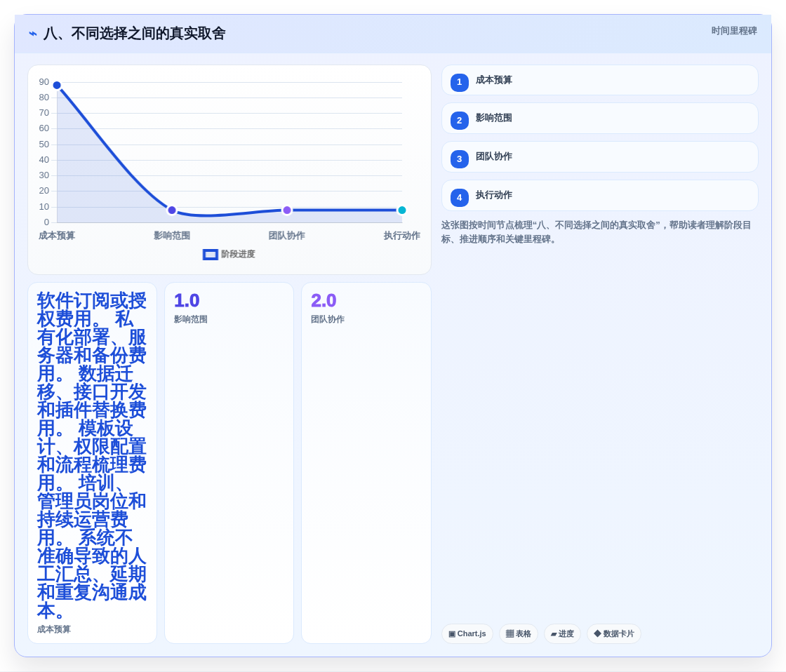The width and height of the screenshot is (786, 672).
Task: Click the 数据卡片 tag chip
Action: click(614, 634)
